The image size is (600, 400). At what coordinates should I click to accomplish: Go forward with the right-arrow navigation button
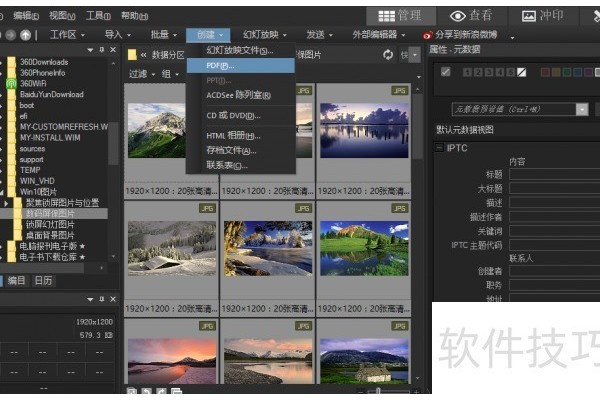point(11,35)
